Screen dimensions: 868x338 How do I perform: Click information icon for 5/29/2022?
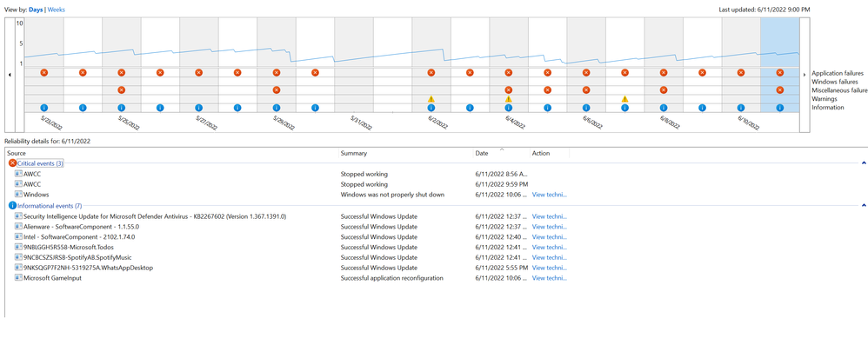pyautogui.click(x=277, y=108)
